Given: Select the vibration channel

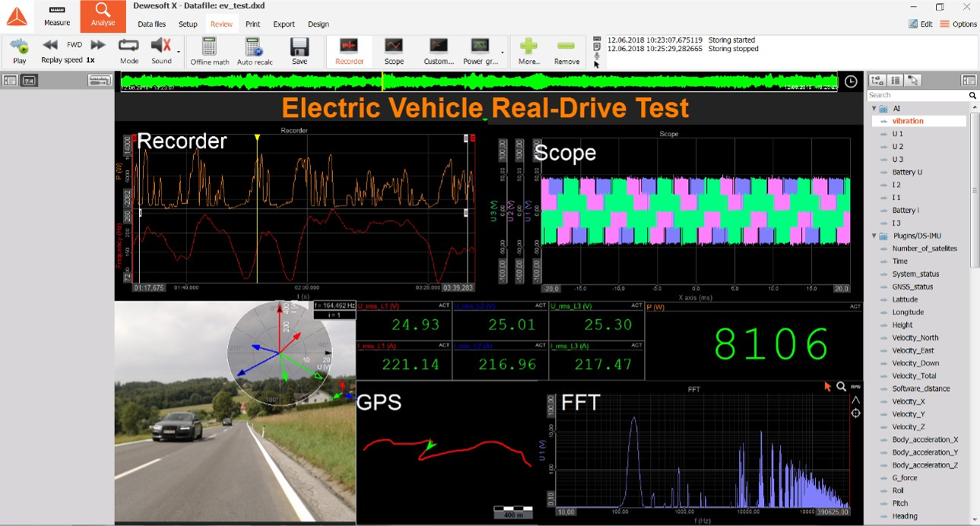Looking at the screenshot, I should (908, 121).
